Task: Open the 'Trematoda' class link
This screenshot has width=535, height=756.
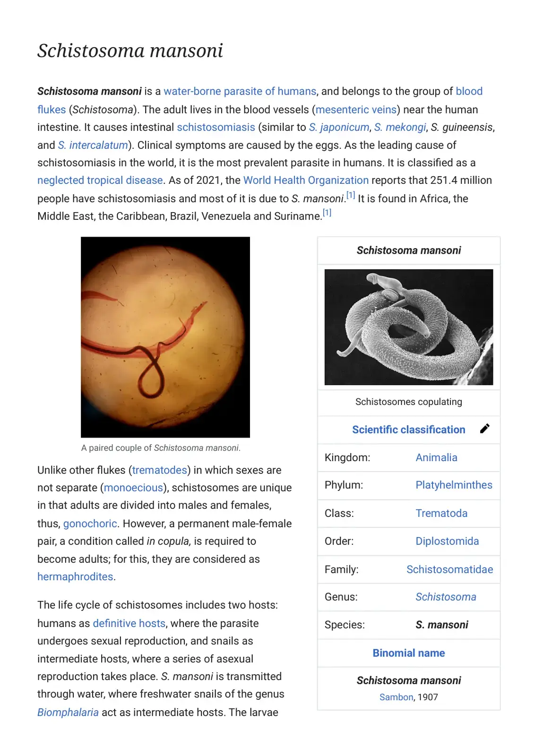Action: pyautogui.click(x=441, y=513)
